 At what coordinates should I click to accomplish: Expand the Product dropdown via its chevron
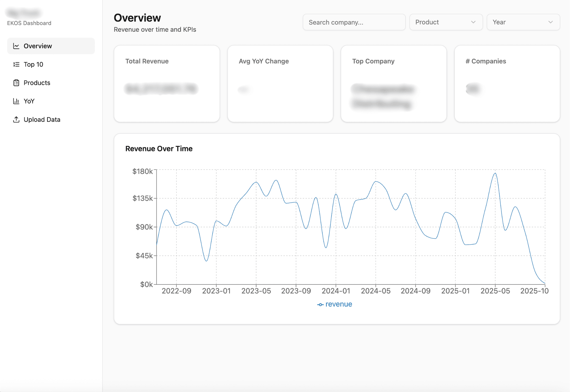point(473,22)
